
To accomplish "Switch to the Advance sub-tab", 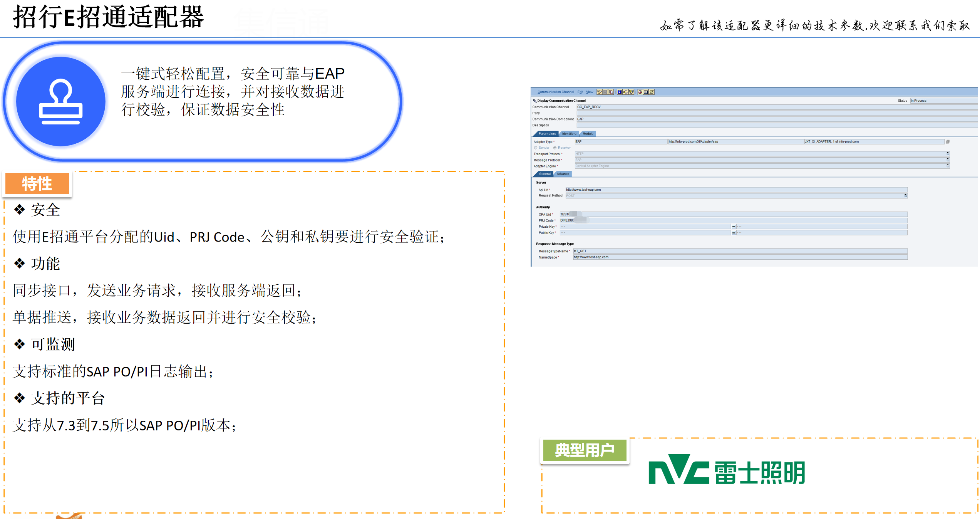I will click(563, 174).
